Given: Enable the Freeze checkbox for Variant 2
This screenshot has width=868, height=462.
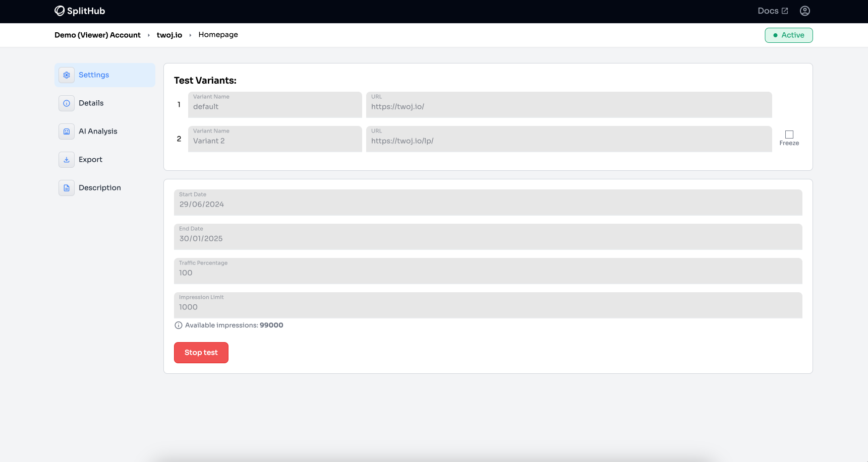Looking at the screenshot, I should 789,135.
